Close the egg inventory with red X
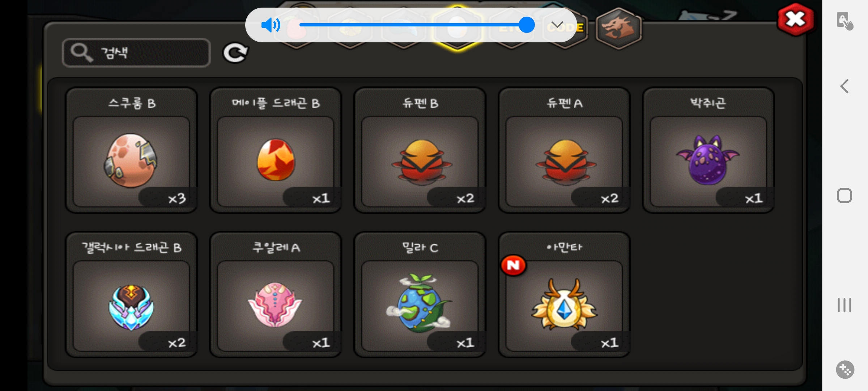 click(795, 20)
